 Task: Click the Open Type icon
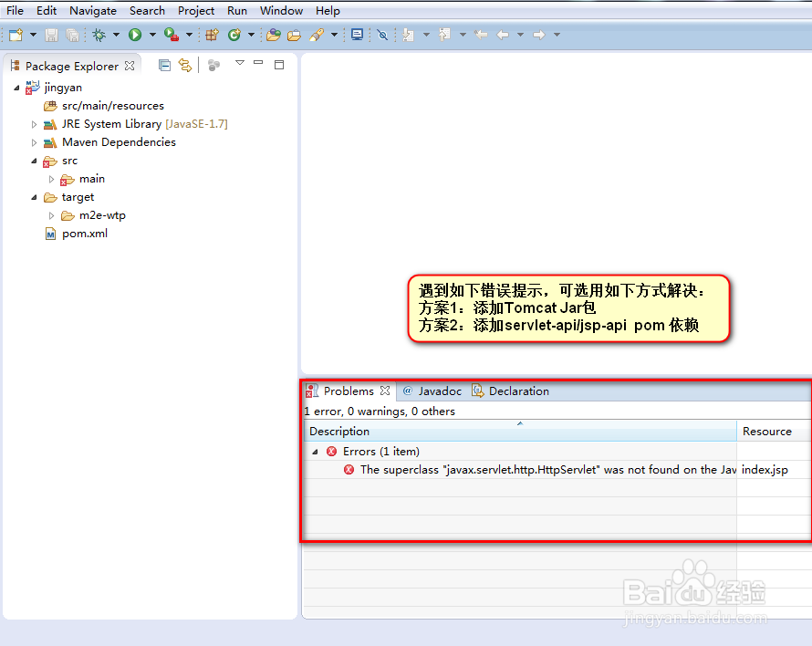pos(274,35)
